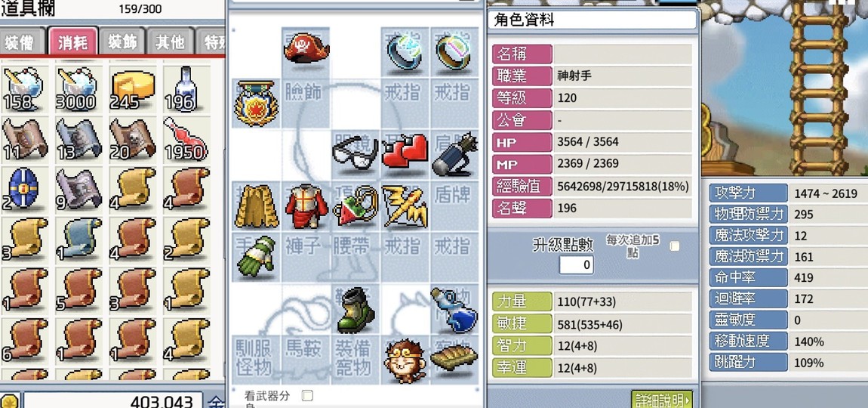Image resolution: width=868 pixels, height=408 pixels.
Task: Click the green glove equipment icon
Action: coord(255,256)
